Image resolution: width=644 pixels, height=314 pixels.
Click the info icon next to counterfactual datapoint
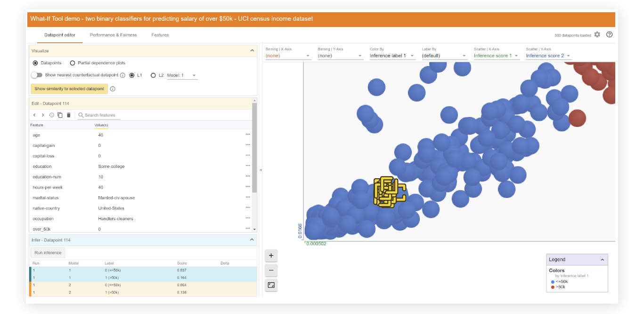pyautogui.click(x=122, y=75)
